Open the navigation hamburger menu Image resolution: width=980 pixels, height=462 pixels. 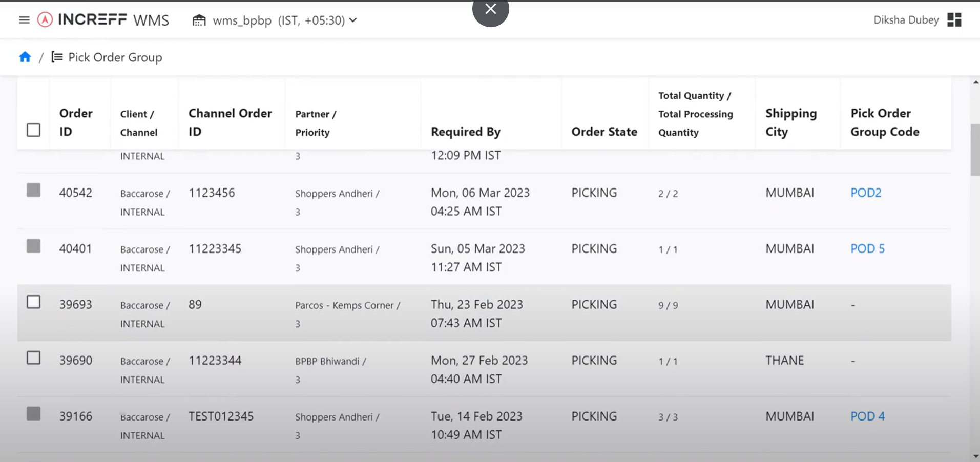(24, 19)
